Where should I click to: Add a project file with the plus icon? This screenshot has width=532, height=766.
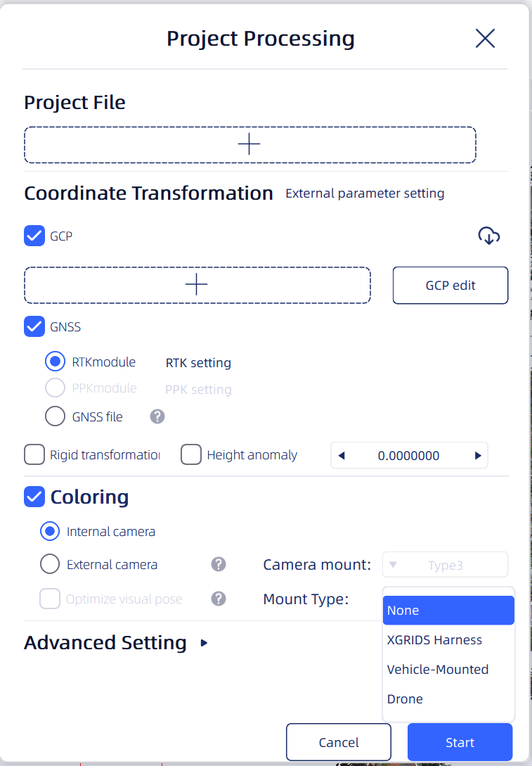click(x=249, y=145)
